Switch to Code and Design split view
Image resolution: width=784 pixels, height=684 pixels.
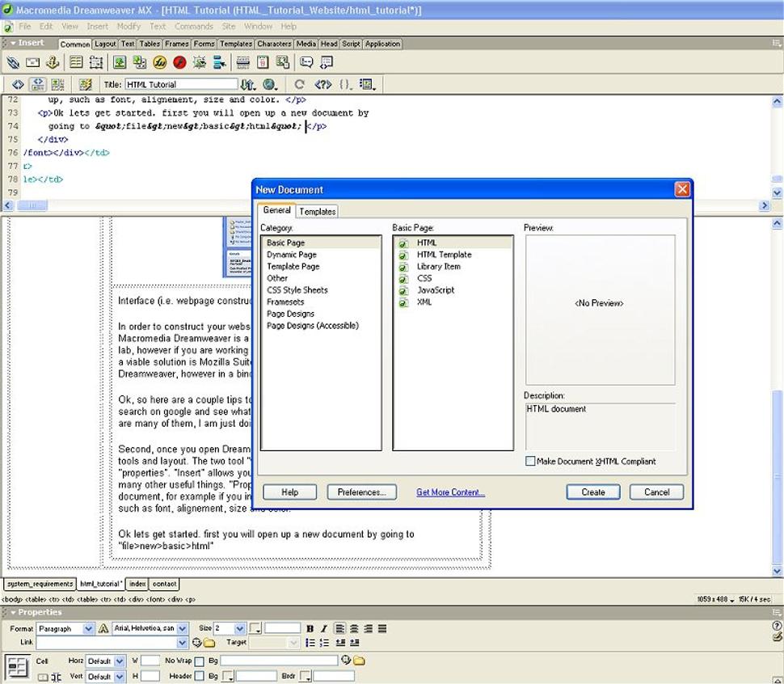point(38,84)
